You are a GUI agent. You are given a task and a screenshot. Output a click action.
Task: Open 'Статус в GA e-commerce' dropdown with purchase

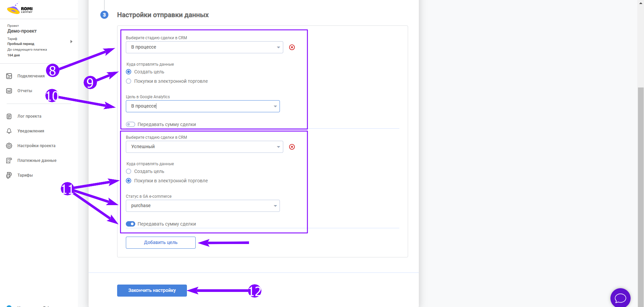click(x=203, y=206)
